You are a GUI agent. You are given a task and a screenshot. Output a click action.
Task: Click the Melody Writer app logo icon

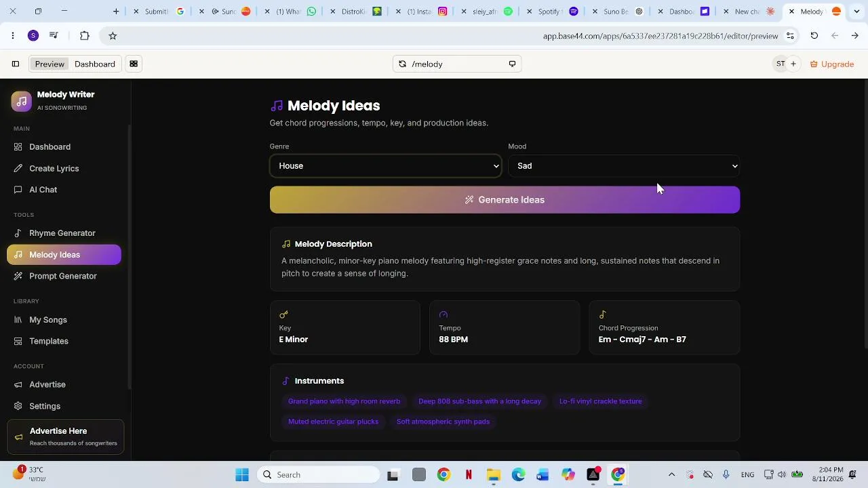click(x=21, y=101)
